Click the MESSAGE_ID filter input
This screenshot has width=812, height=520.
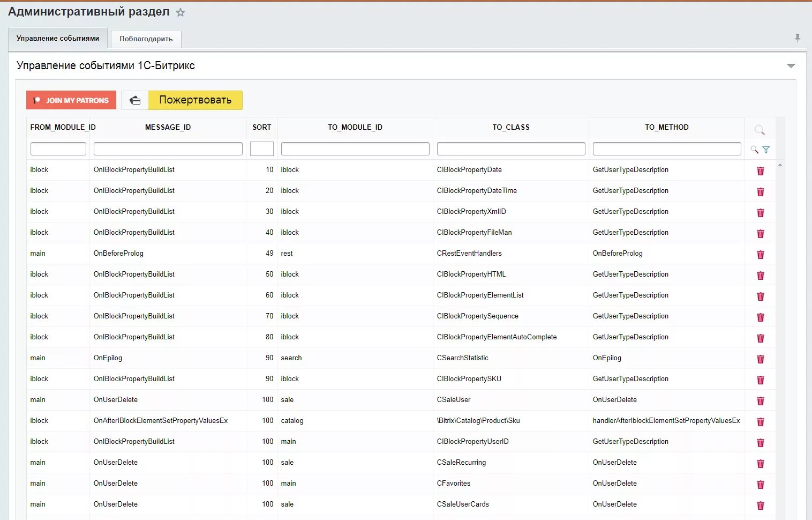(168, 149)
